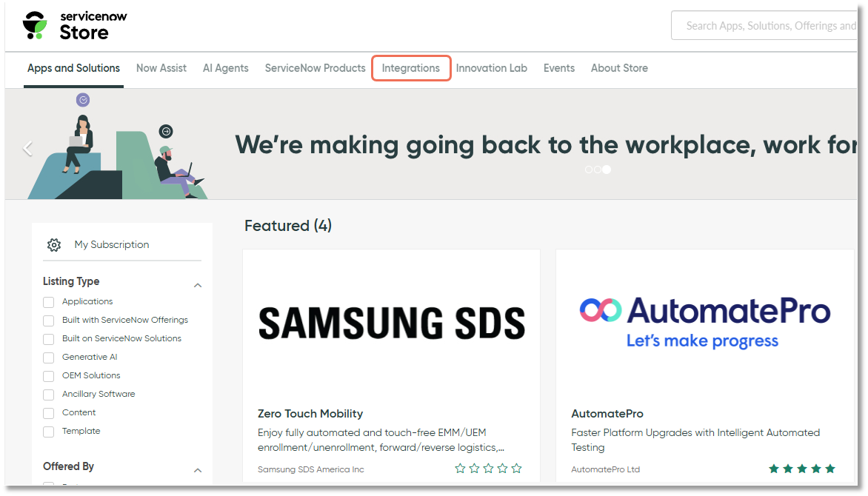
Task: Click Zero Touch Mobility star rating
Action: click(488, 469)
